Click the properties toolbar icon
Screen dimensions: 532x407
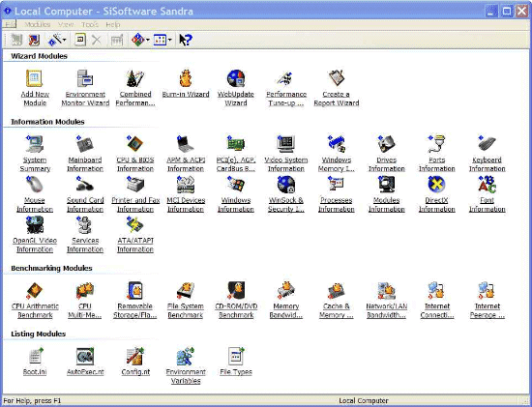[x=80, y=40]
